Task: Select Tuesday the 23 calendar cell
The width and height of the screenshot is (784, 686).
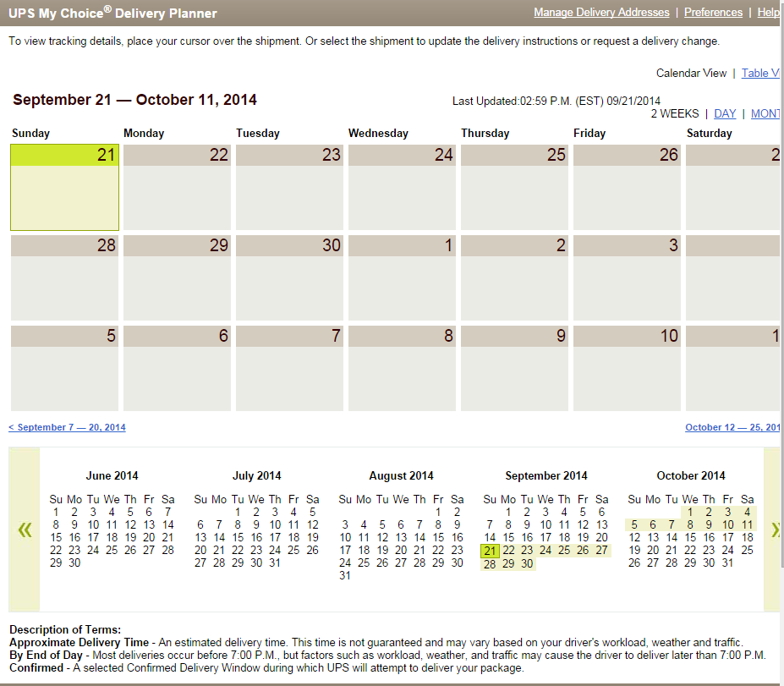Action: click(289, 188)
